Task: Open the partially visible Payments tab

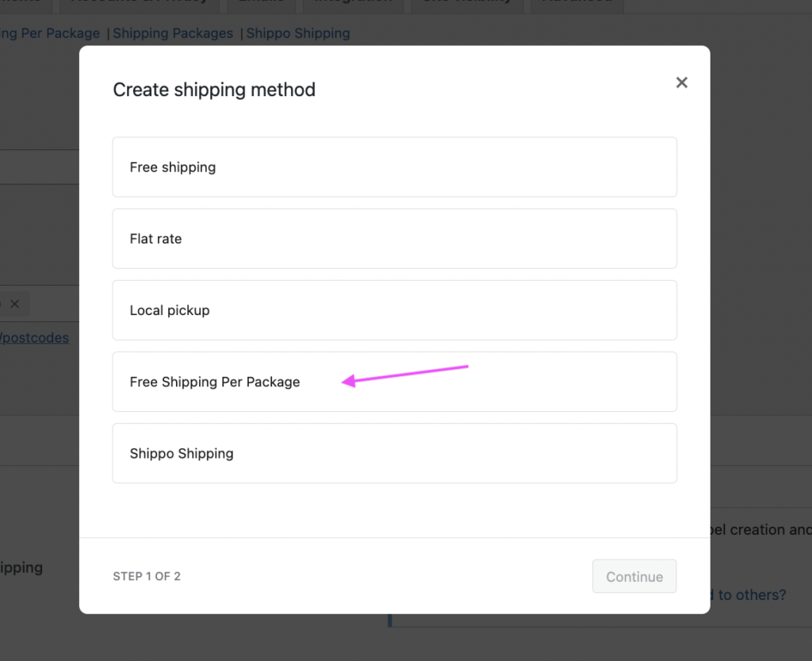Action: 24,3
